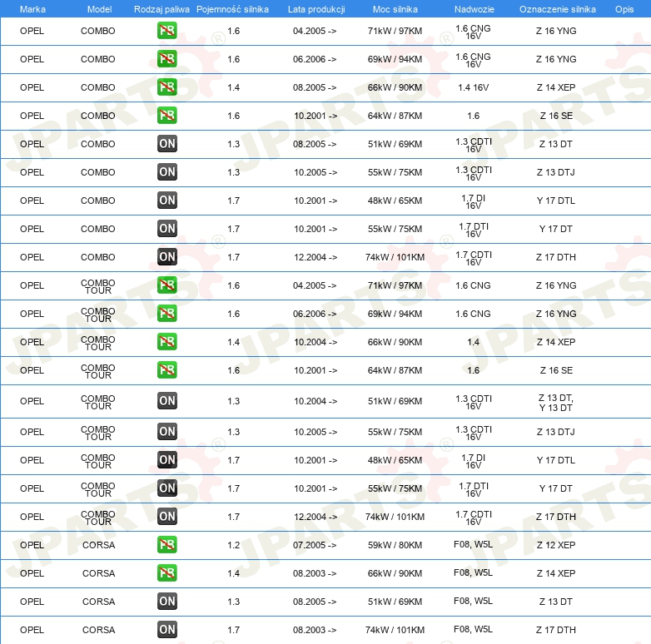Click 'F08, W5L' in CORSA Z 17 DTH row
Image resolution: width=651 pixels, height=644 pixels.
(x=474, y=629)
